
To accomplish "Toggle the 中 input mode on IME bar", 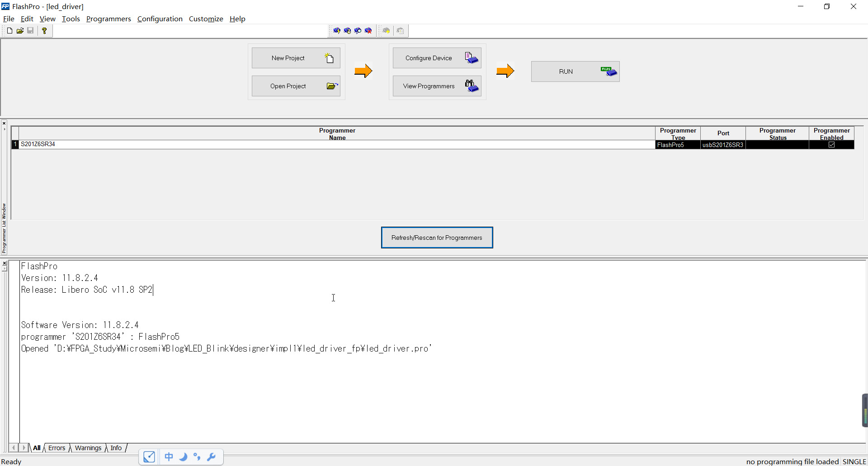I will (169, 457).
